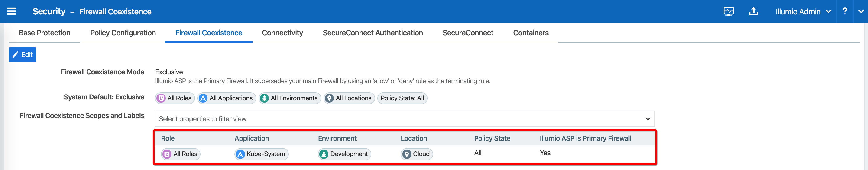
Task: Open the hamburger navigation menu
Action: (x=12, y=11)
